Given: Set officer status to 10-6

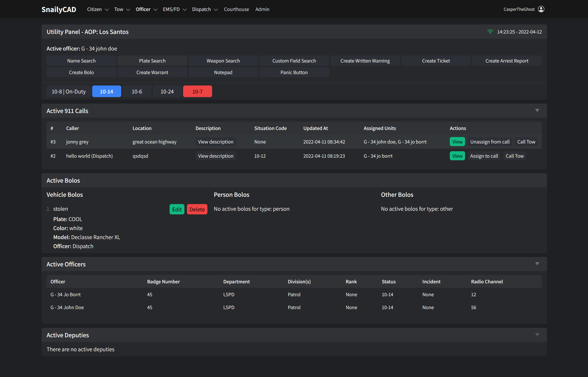Looking at the screenshot, I should pyautogui.click(x=136, y=91).
